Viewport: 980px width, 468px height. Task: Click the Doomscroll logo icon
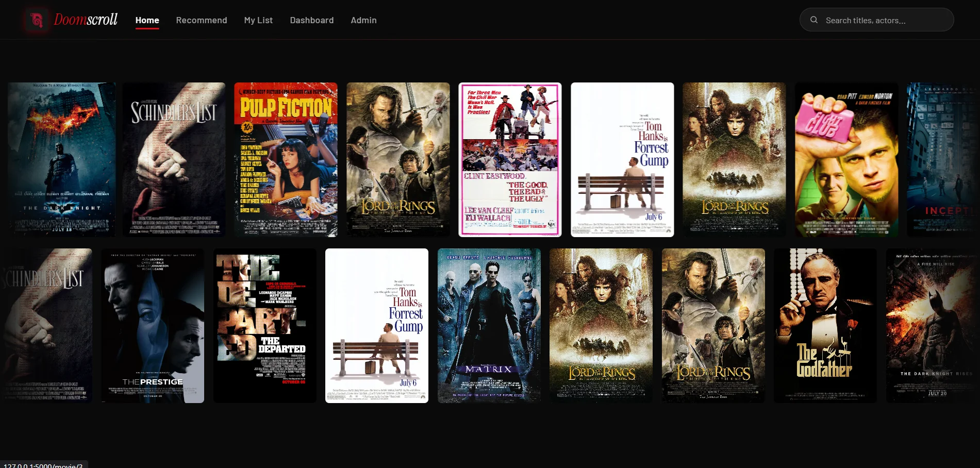[x=37, y=20]
